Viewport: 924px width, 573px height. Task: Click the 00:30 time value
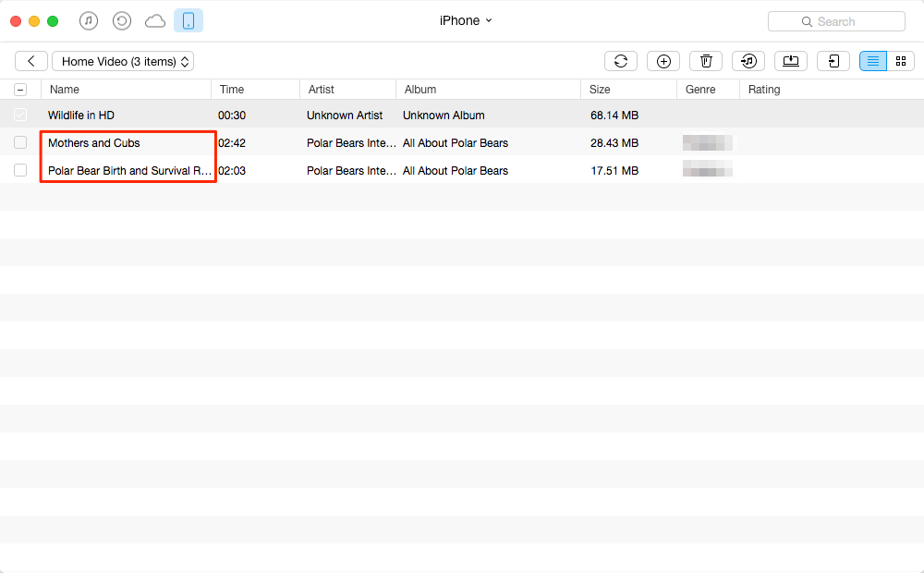pos(232,116)
